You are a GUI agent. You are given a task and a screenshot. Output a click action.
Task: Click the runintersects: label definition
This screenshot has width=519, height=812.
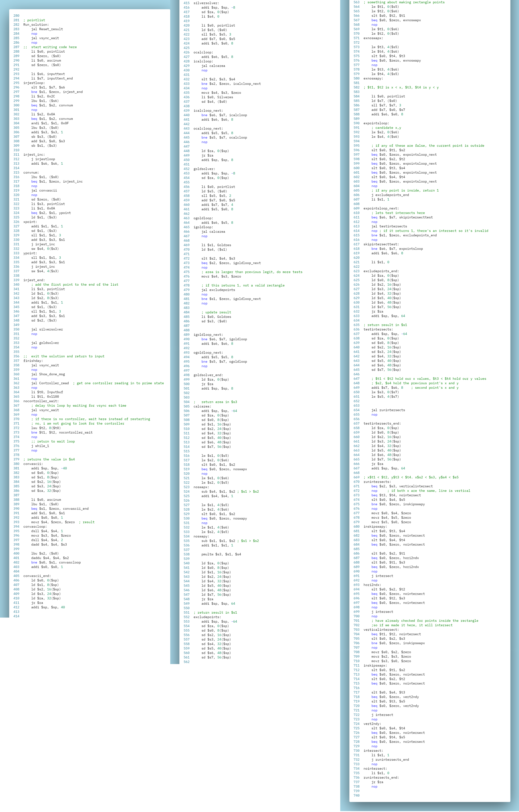tap(377, 482)
